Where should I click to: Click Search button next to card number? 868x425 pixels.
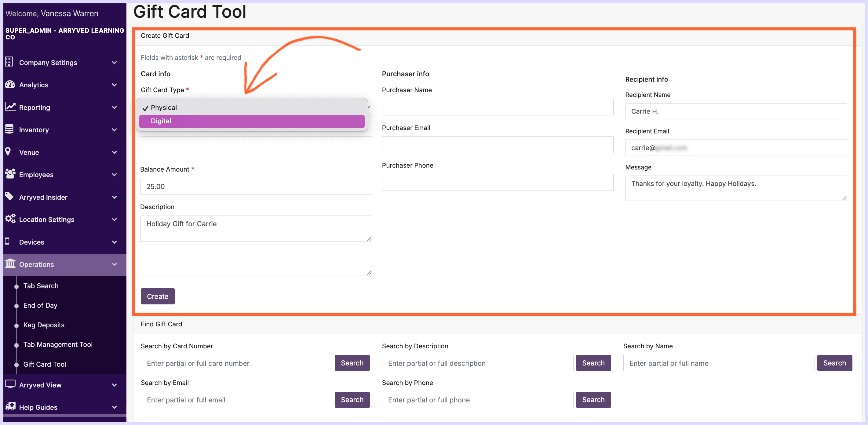coord(352,363)
